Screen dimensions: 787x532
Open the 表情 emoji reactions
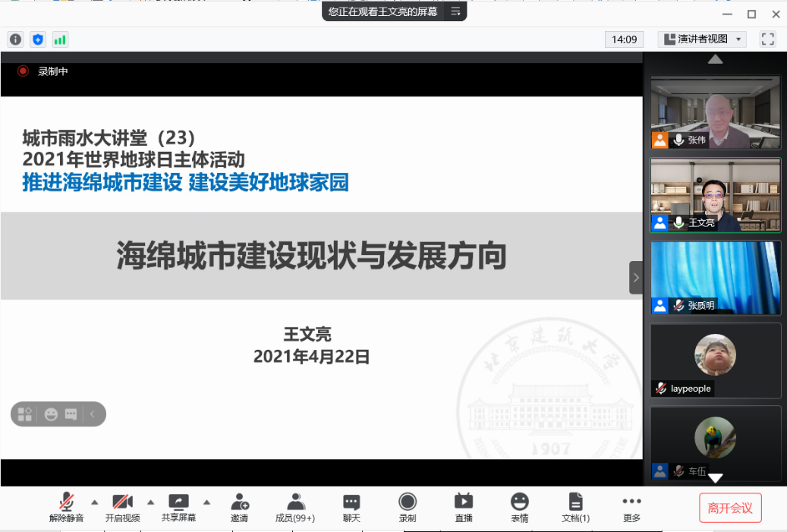[x=519, y=507]
